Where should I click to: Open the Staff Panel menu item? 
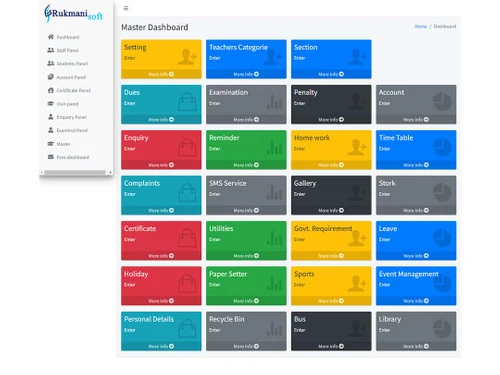click(x=67, y=50)
